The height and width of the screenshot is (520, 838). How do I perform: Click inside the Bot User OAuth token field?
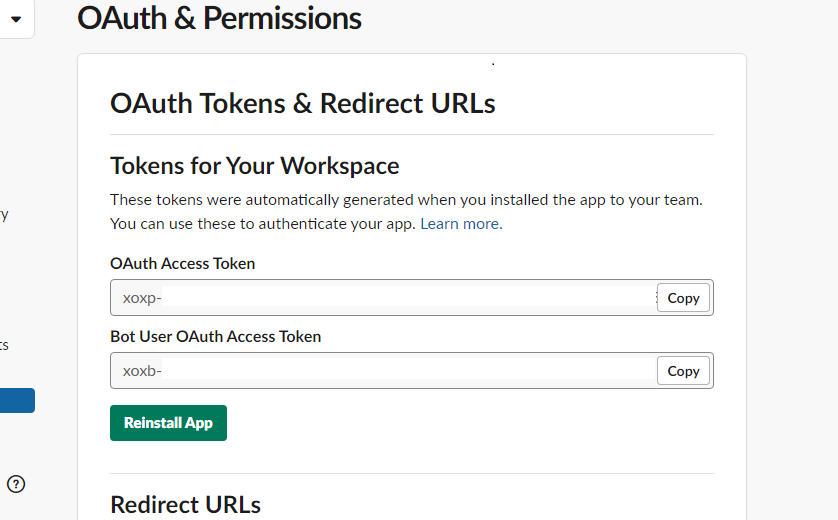pyautogui.click(x=384, y=371)
